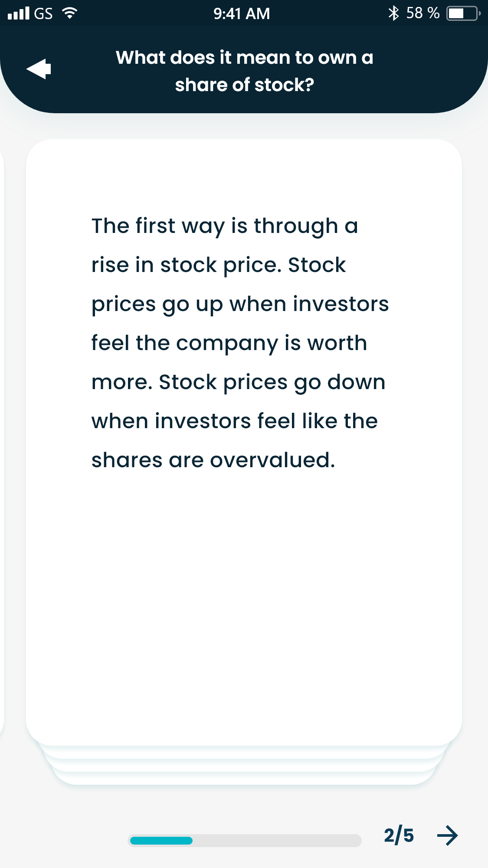
Task: Tap the GS carrier label
Action: click(x=43, y=14)
